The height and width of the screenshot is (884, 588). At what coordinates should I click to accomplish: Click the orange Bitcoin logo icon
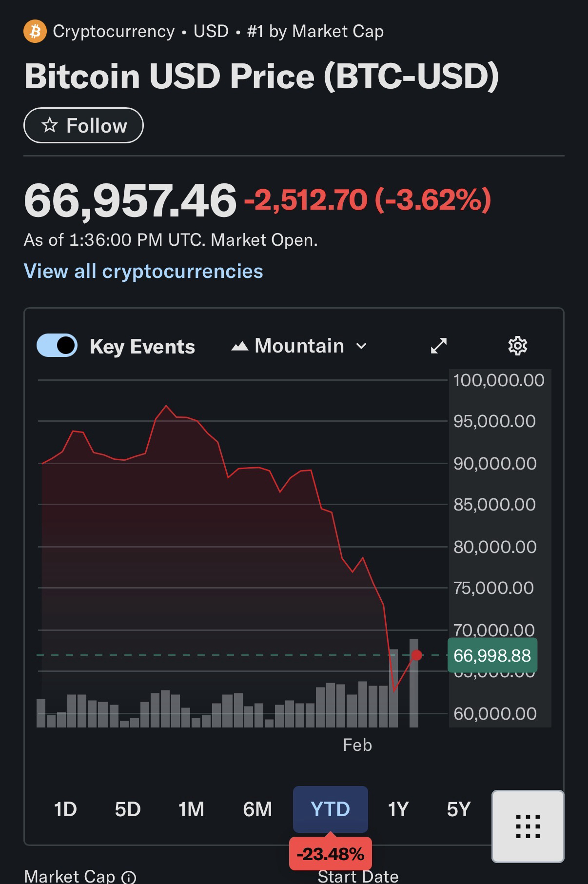(x=35, y=32)
